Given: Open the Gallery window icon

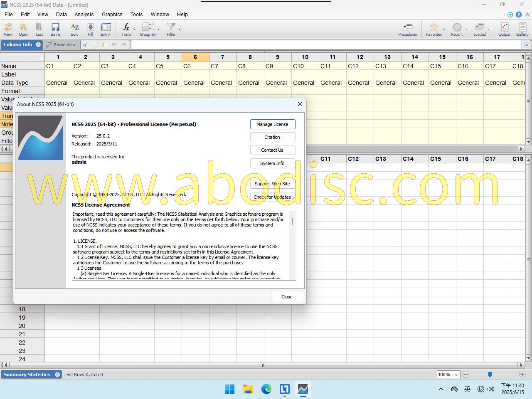Looking at the screenshot, I should click(x=522, y=29).
